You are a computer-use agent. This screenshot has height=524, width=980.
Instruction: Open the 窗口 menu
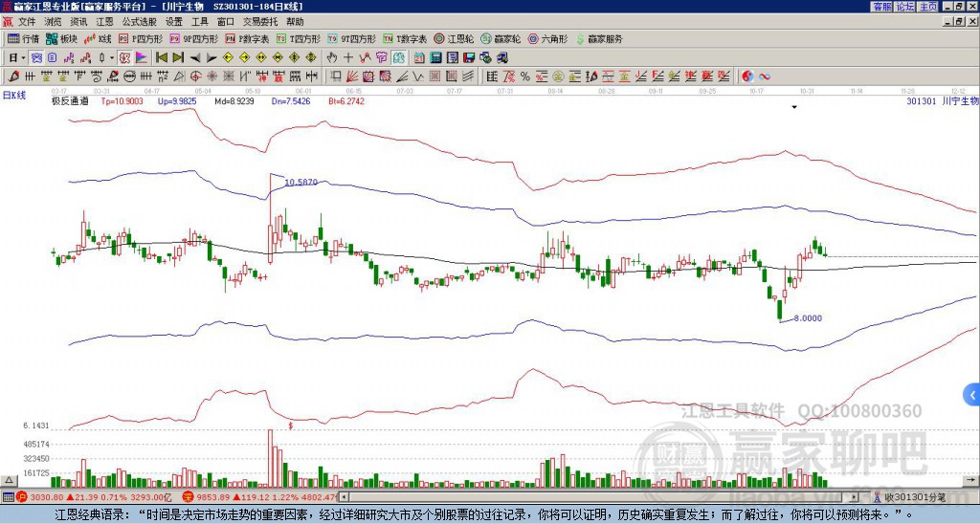pos(226,22)
